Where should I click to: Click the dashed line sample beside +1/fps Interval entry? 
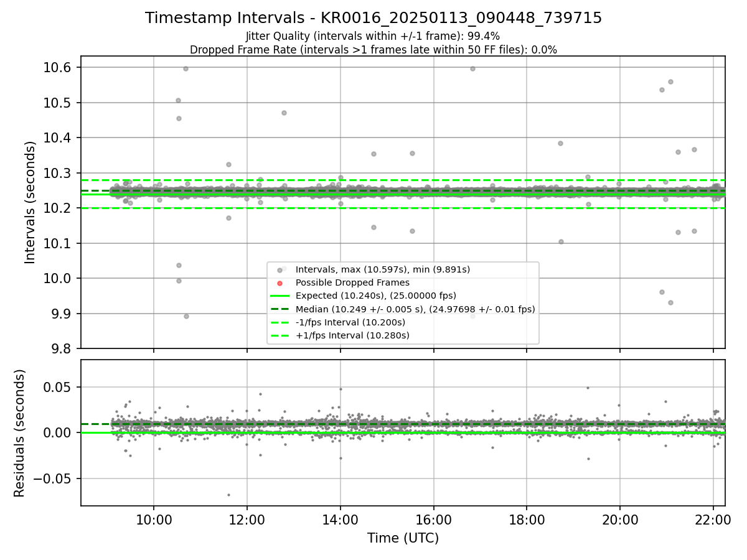(280, 336)
